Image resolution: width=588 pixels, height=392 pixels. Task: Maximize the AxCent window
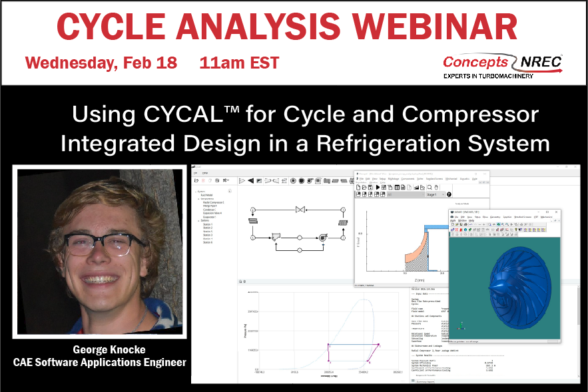pyautogui.click(x=547, y=212)
